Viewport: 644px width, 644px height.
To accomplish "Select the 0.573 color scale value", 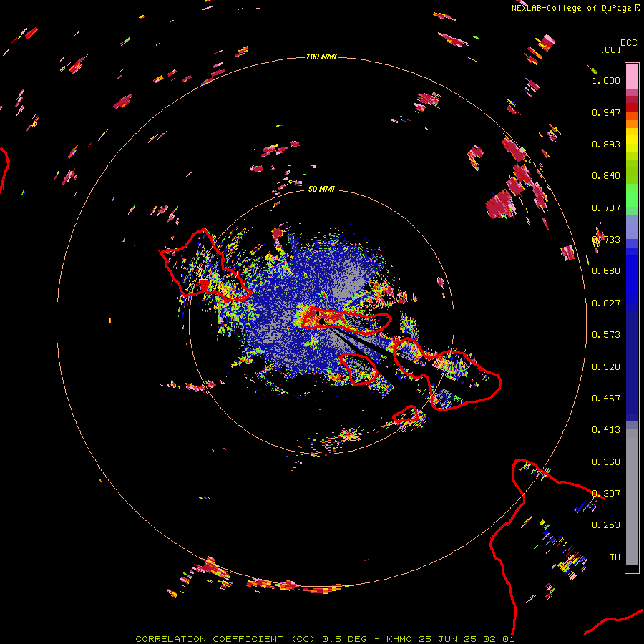I will coord(606,335).
